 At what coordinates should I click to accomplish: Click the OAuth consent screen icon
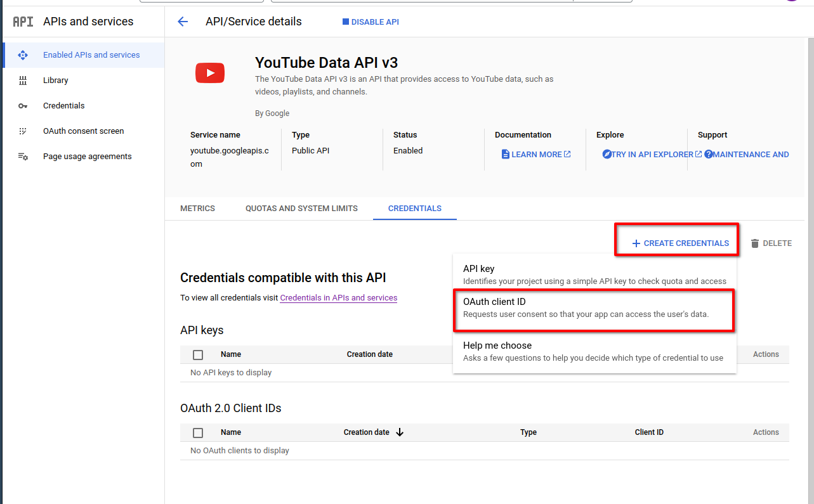pyautogui.click(x=23, y=131)
